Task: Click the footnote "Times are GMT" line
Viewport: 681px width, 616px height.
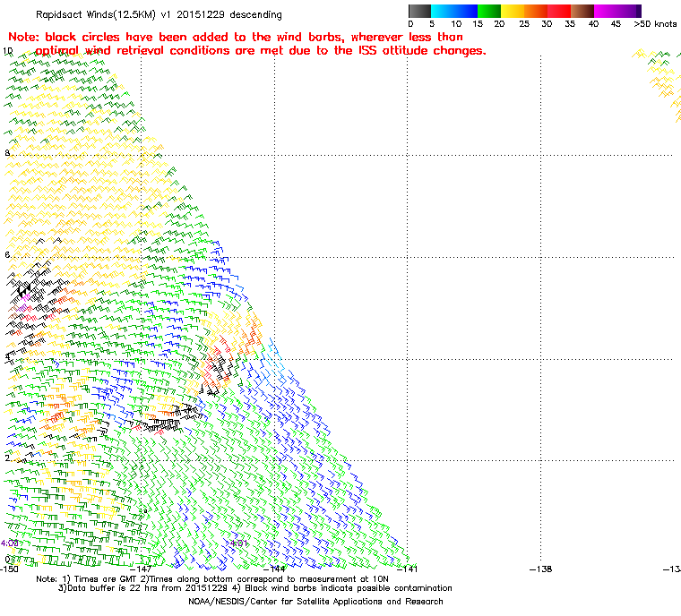Action: [x=212, y=579]
